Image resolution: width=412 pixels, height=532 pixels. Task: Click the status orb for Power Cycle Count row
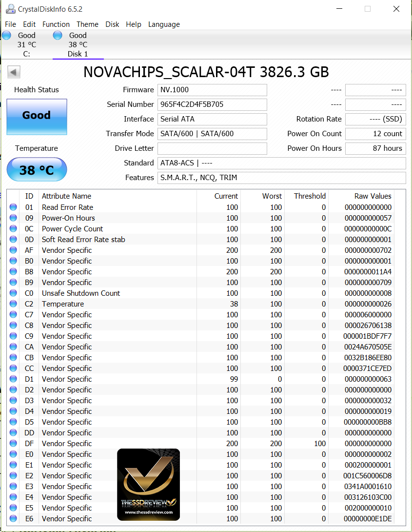(x=13, y=229)
